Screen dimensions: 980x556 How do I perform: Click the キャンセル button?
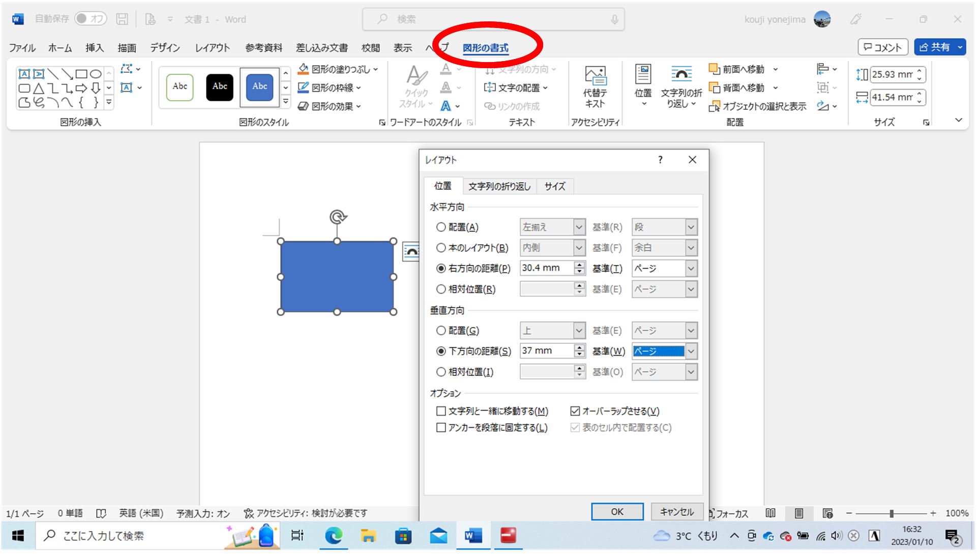pyautogui.click(x=676, y=512)
